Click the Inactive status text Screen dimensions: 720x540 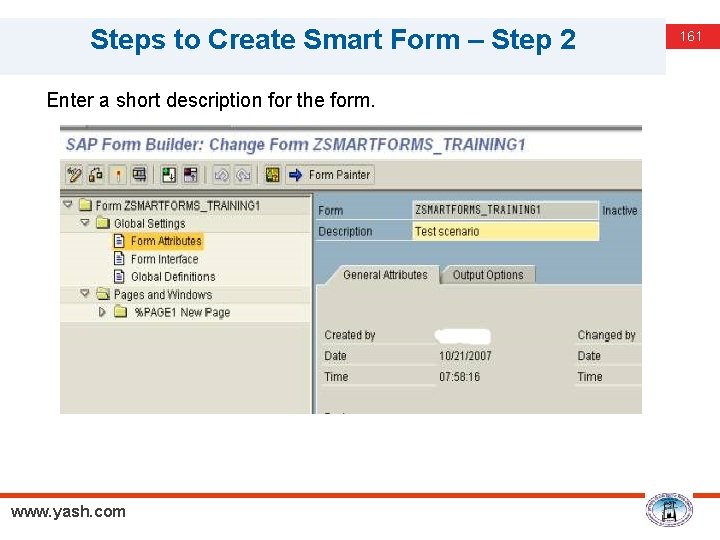(x=619, y=211)
